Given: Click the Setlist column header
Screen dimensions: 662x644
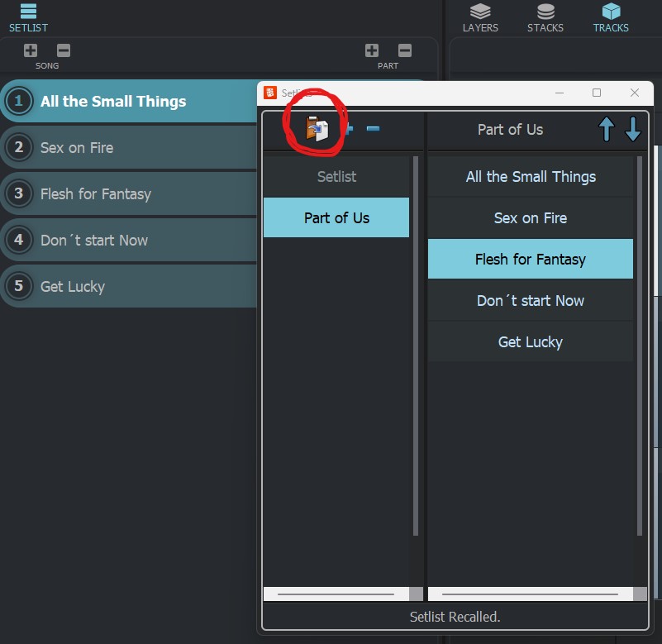Looking at the screenshot, I should coord(336,177).
